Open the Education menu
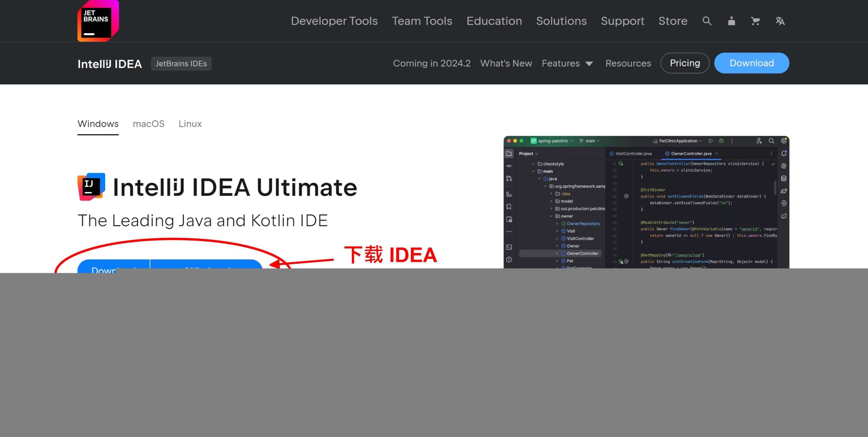This screenshot has height=437, width=868. pyautogui.click(x=494, y=21)
